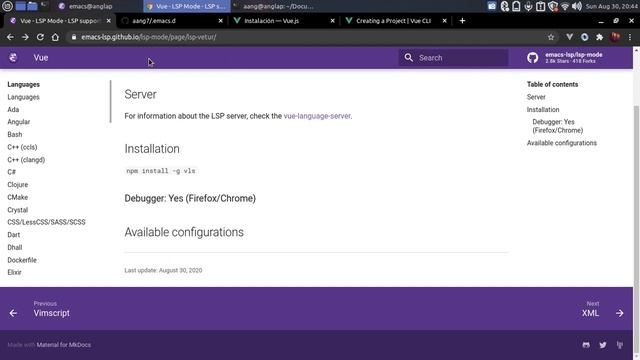640x360 pixels.
Task: Open the last footer social icon
Action: pyautogui.click(x=620, y=345)
